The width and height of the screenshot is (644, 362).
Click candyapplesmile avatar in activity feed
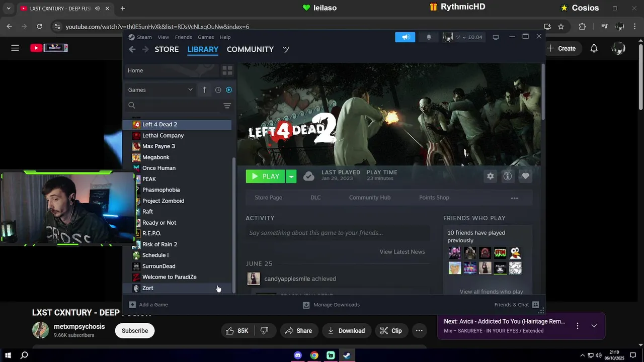(x=254, y=279)
